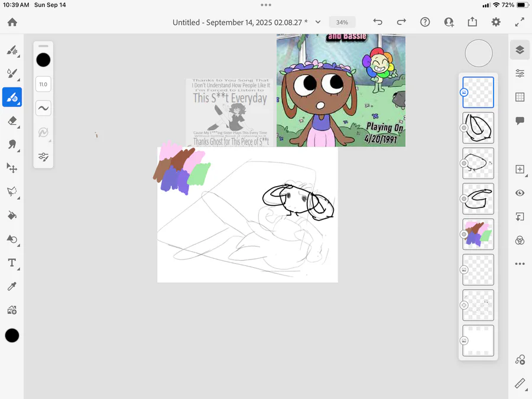
Task: Toggle the Layers panel
Action: [520, 50]
